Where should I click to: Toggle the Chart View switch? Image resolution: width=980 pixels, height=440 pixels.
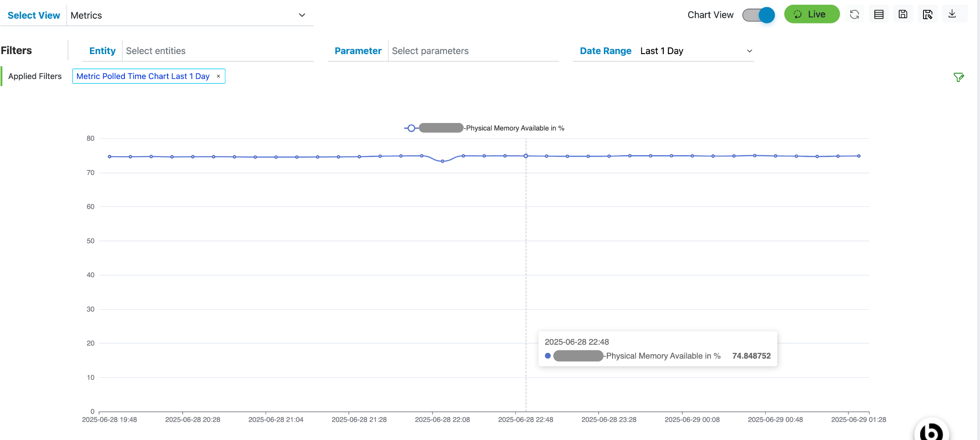click(758, 15)
